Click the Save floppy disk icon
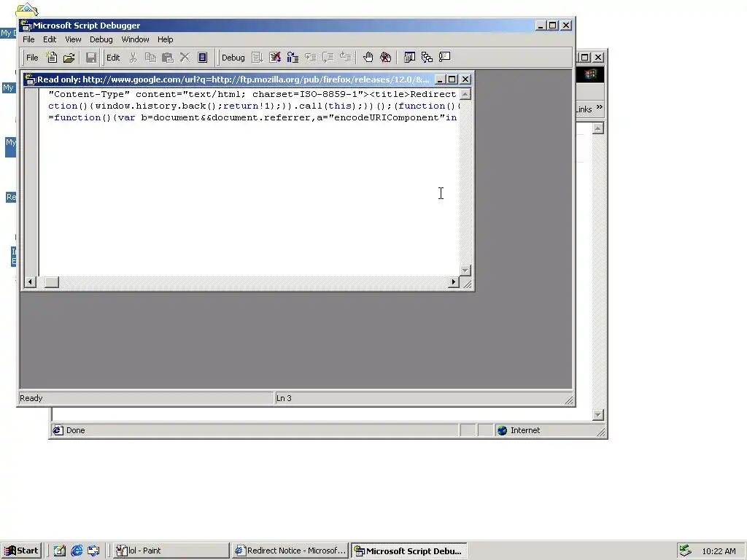The width and height of the screenshot is (747, 560). tap(91, 58)
